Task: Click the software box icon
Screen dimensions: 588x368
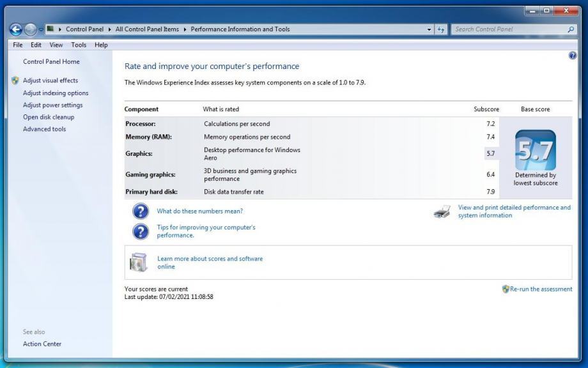Action: [139, 262]
